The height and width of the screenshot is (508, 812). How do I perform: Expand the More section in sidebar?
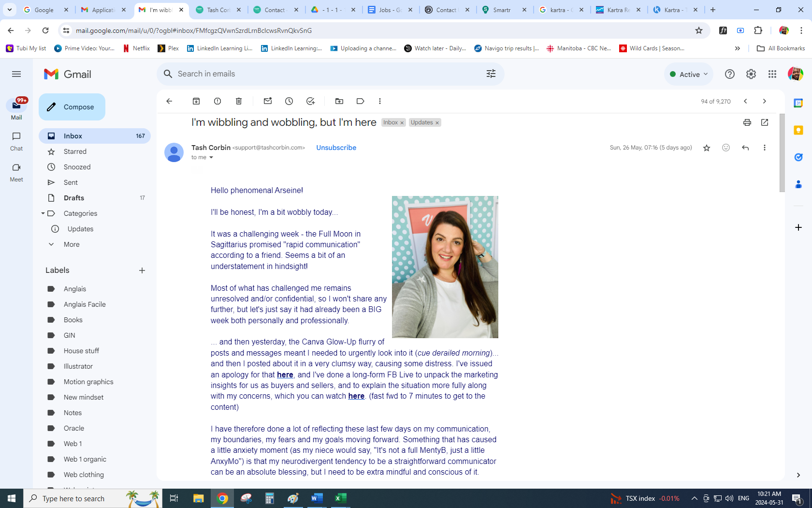[72, 244]
